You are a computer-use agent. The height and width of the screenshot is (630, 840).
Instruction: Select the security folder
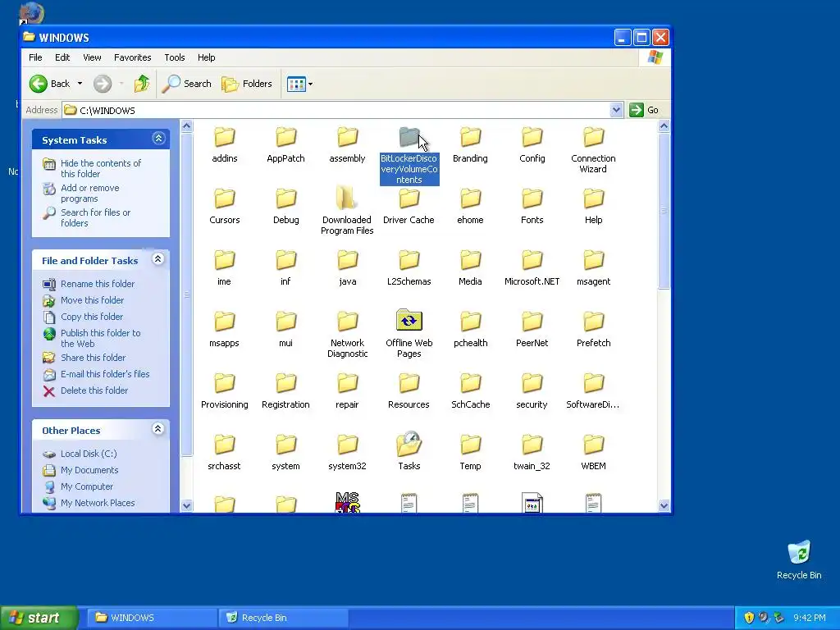point(532,391)
